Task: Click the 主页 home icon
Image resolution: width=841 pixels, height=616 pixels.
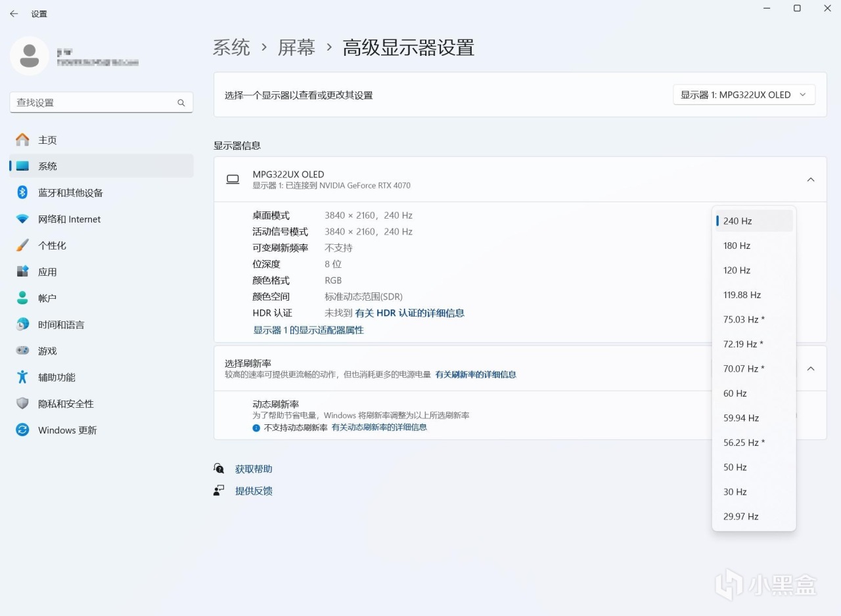Action: [x=22, y=140]
